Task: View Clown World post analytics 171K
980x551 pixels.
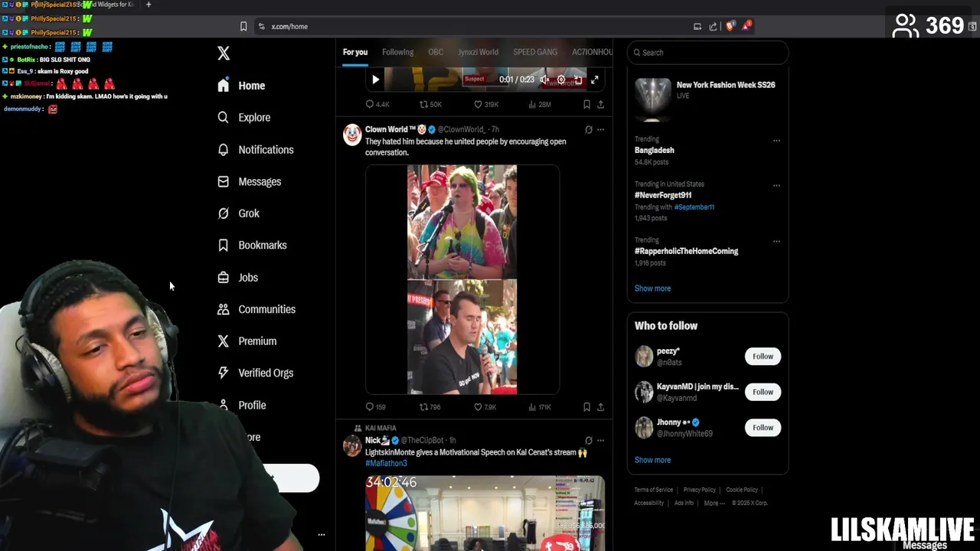Action: pos(540,407)
